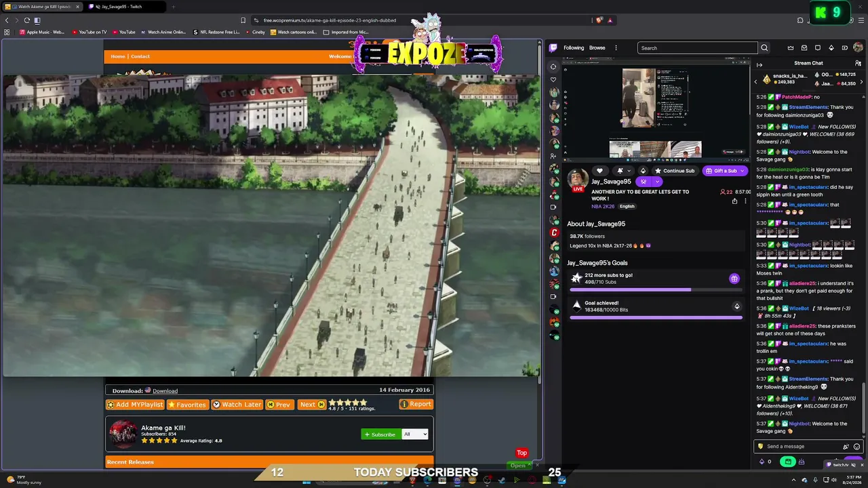The image size is (868, 488).
Task: Collapse Stream Chat with the arrow icon
Action: coord(759,65)
